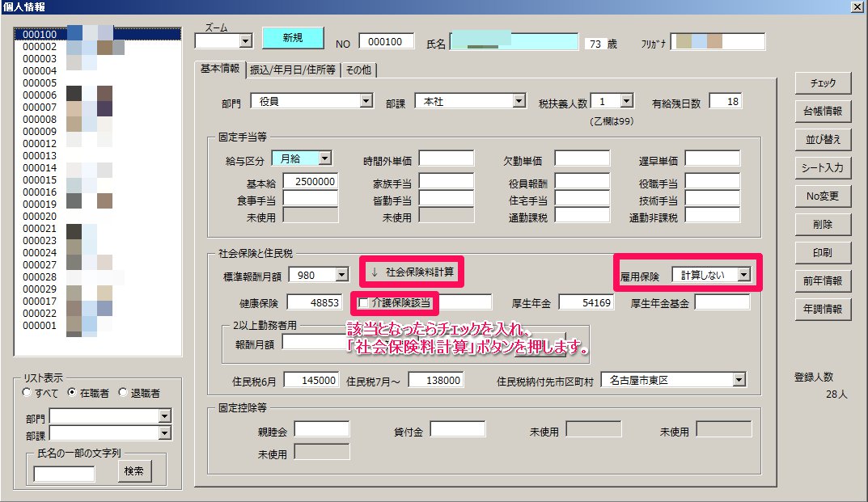Viewport: 868px width, 502px height.
Task: Click the チェック button
Action: point(823,83)
